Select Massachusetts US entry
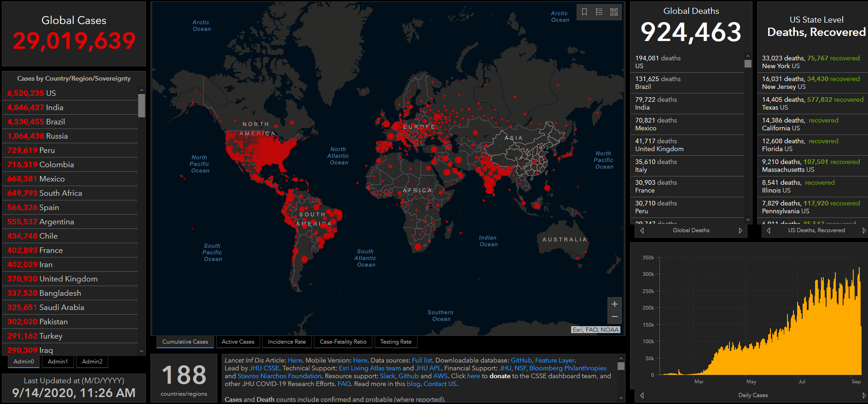The height and width of the screenshot is (404, 868). [x=812, y=166]
